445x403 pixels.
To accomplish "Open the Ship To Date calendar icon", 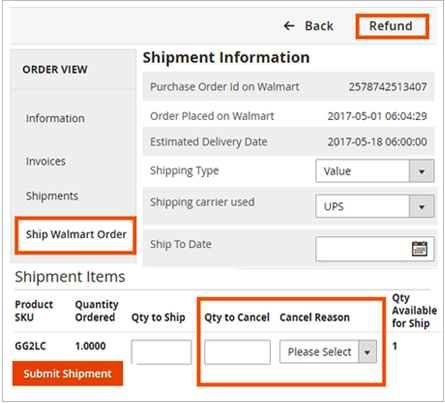I will tap(419, 249).
